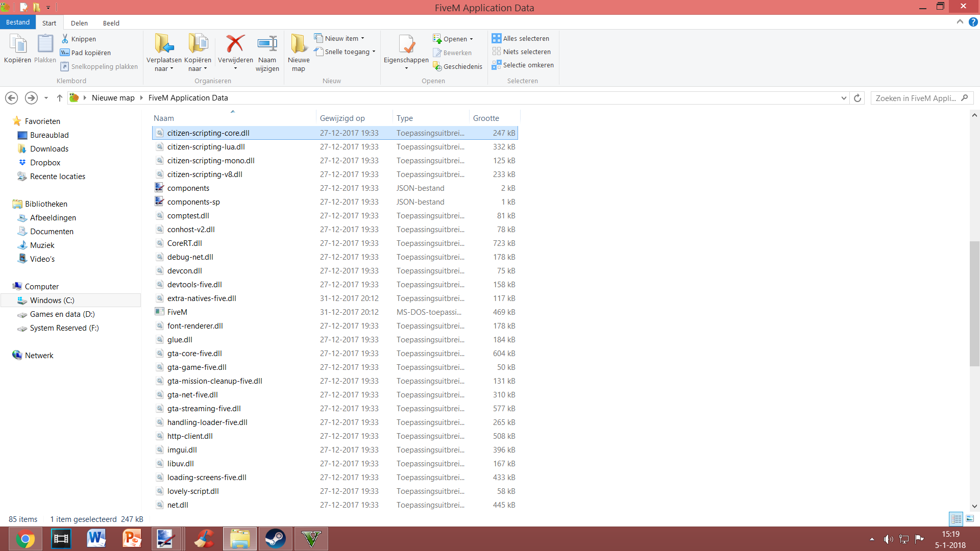980x551 pixels.
Task: Open Verplaatsen naar folder icon
Action: (164, 44)
